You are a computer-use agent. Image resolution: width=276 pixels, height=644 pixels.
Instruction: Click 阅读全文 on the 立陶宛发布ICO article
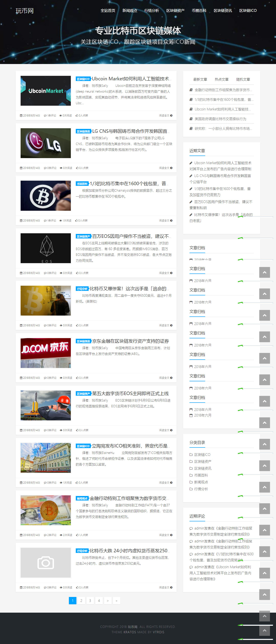pyautogui.click(x=166, y=482)
